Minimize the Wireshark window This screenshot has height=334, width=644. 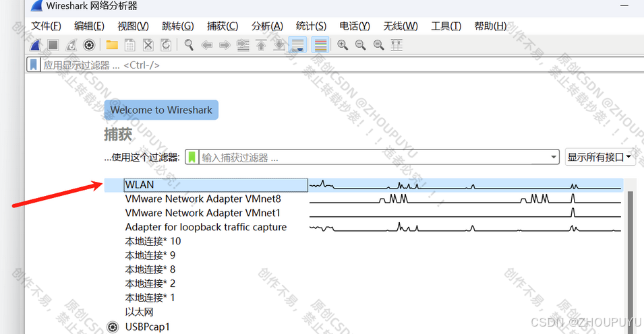coord(624,6)
